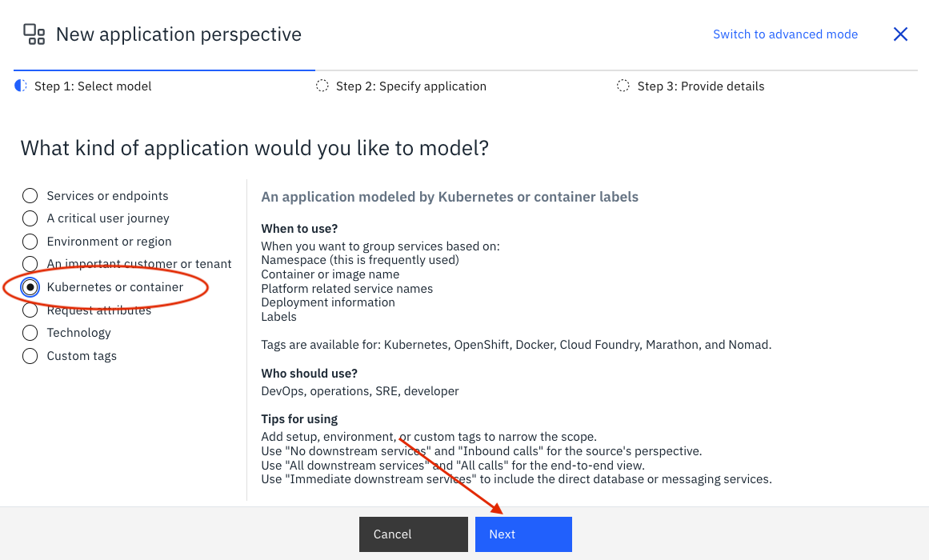Click the No downstream services tip line
The width and height of the screenshot is (929, 560).
click(482, 451)
